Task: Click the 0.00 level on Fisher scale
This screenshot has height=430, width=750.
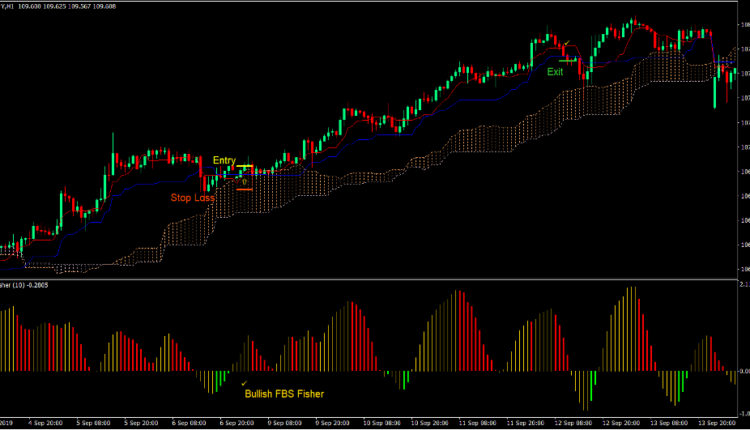Action: click(x=742, y=372)
